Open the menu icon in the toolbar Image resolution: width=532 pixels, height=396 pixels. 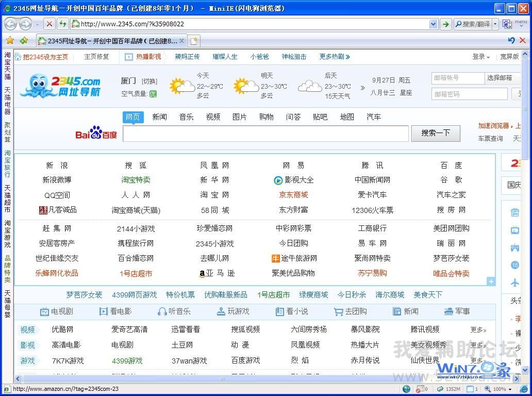tap(521, 23)
